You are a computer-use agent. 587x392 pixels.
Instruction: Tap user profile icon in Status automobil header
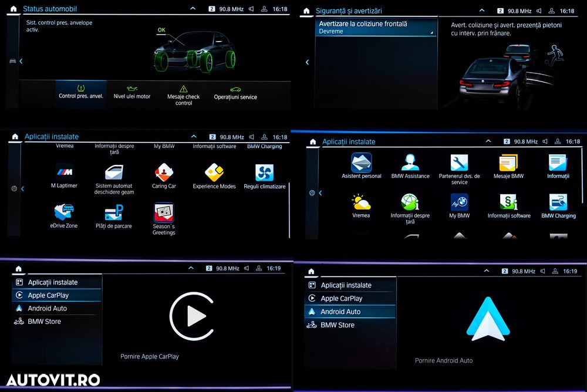[264, 9]
